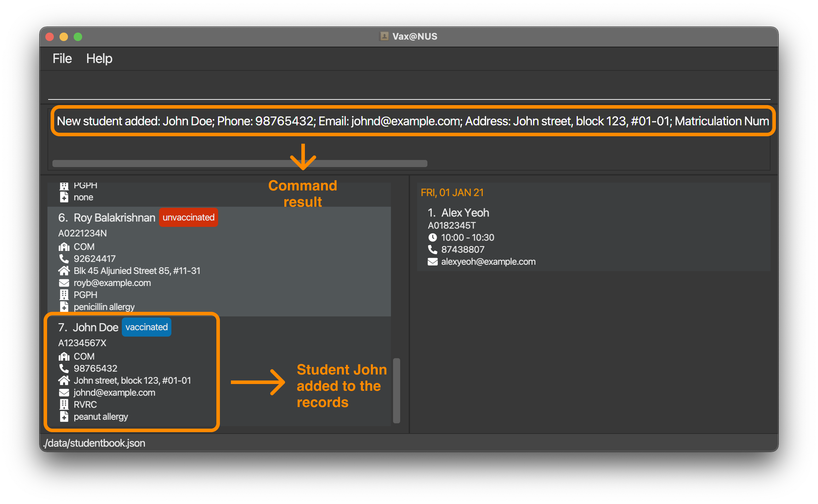Image resolution: width=818 pixels, height=504 pixels.
Task: Click home icon beside John street address
Action: pos(64,380)
